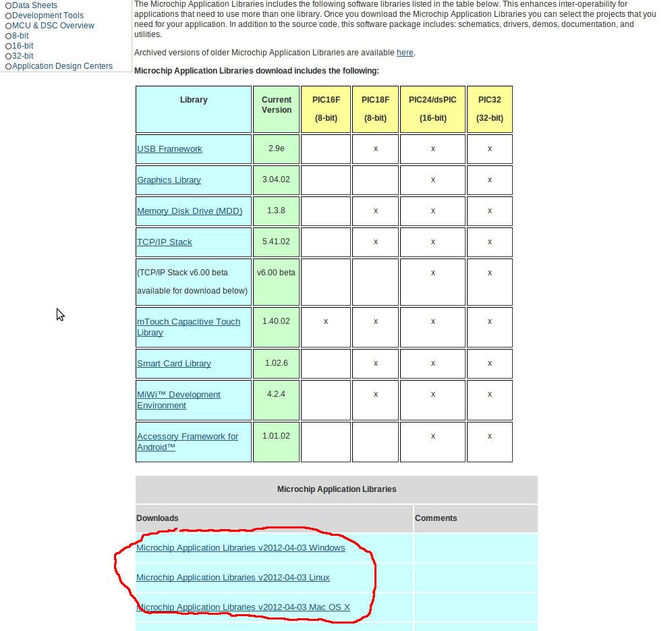Open Memory Disk Drive (MDD) link

[x=190, y=211]
